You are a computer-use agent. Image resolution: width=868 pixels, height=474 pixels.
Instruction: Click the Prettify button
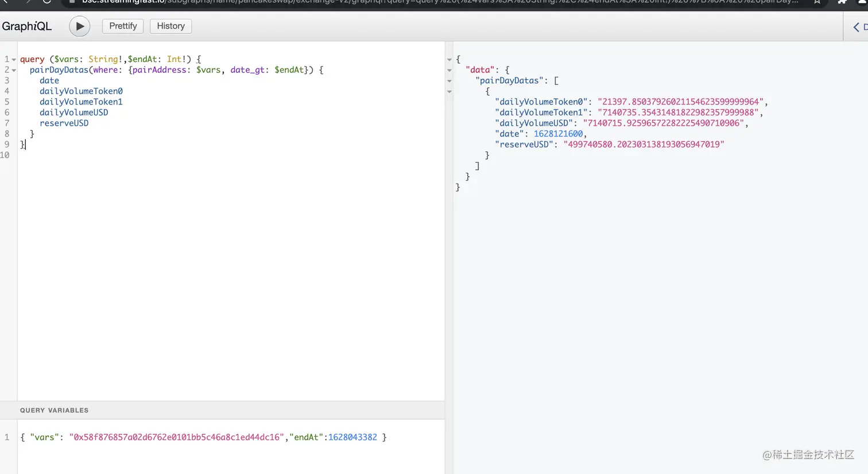click(123, 26)
